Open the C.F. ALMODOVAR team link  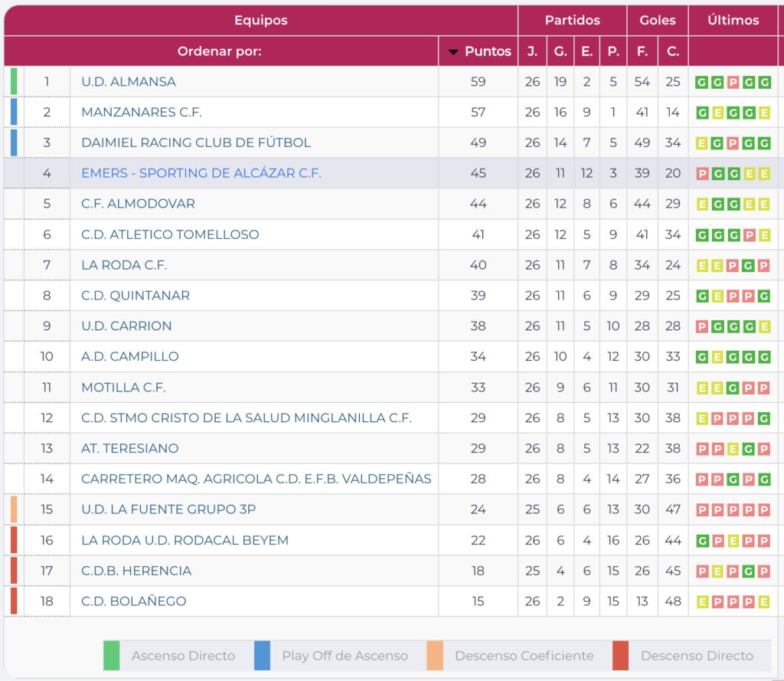click(x=138, y=204)
